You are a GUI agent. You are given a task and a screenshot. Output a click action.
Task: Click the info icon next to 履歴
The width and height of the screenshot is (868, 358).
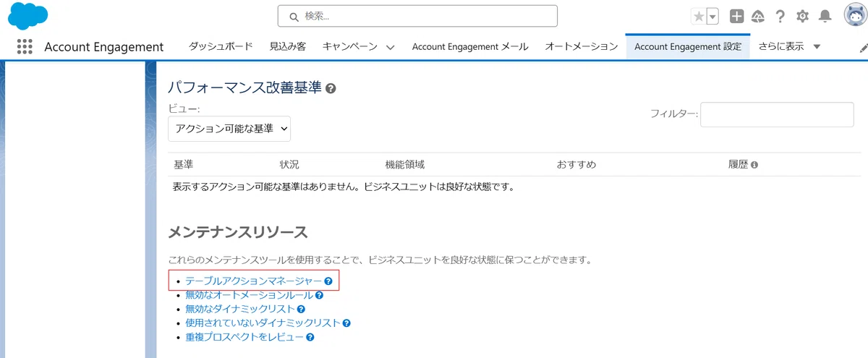[754, 165]
